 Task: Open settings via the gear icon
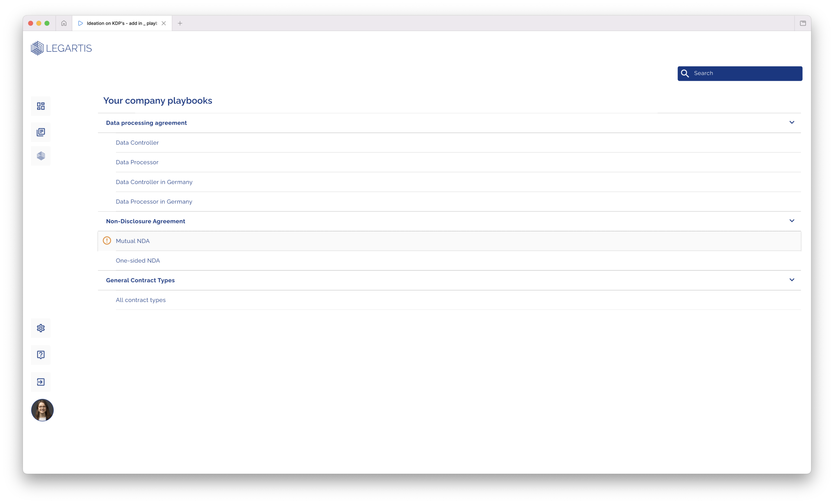click(x=41, y=328)
